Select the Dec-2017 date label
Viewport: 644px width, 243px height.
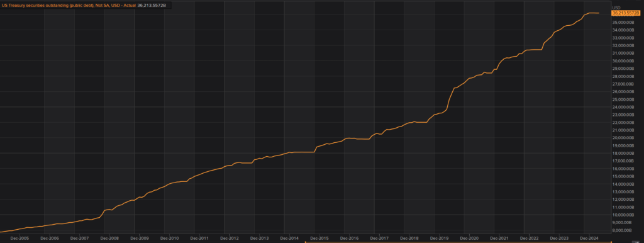click(x=379, y=238)
